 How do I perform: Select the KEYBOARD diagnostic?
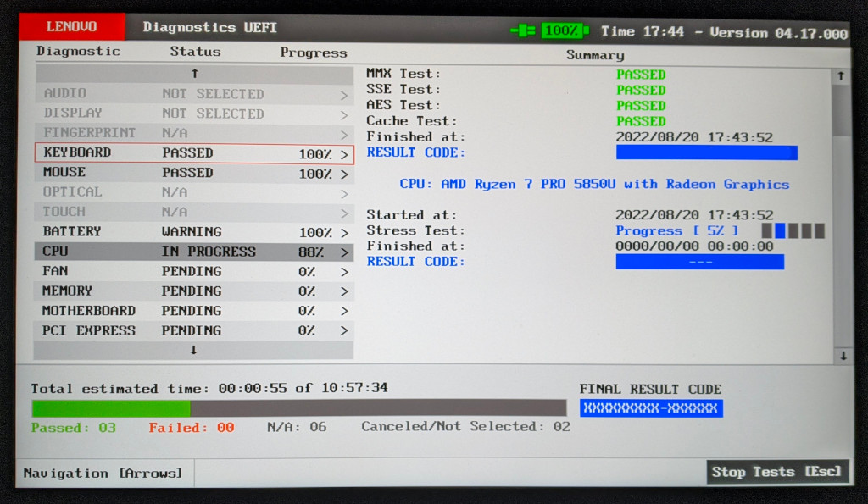[194, 152]
